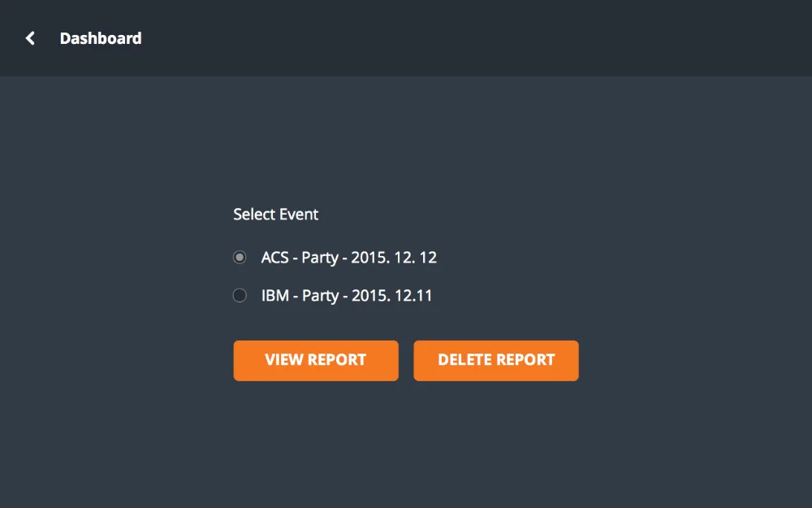This screenshot has height=508, width=812.
Task: Click the 'IBM - Party - 2015. 12.11' label
Action: [x=347, y=296]
